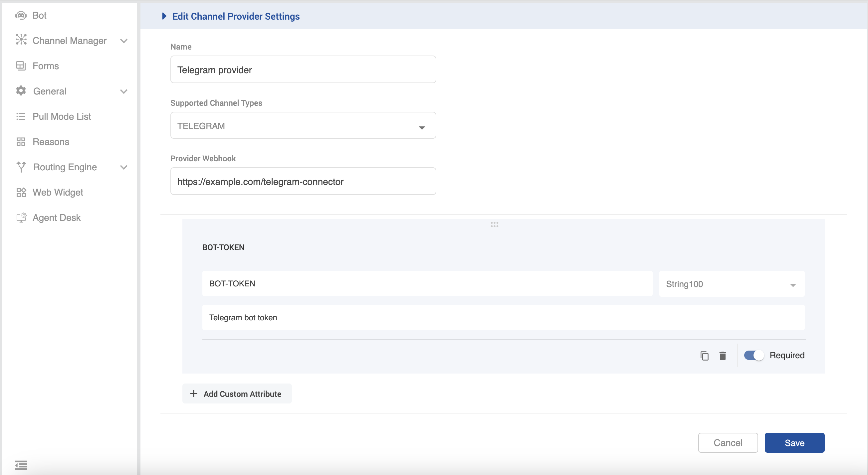
Task: Click the Reasons grid icon
Action: click(21, 142)
